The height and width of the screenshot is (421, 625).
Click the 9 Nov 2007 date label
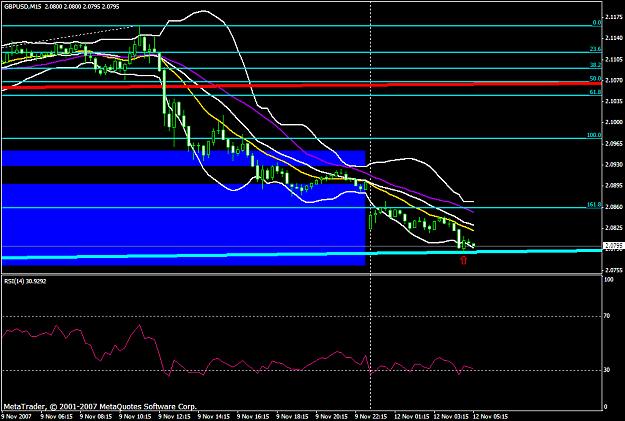click(16, 417)
